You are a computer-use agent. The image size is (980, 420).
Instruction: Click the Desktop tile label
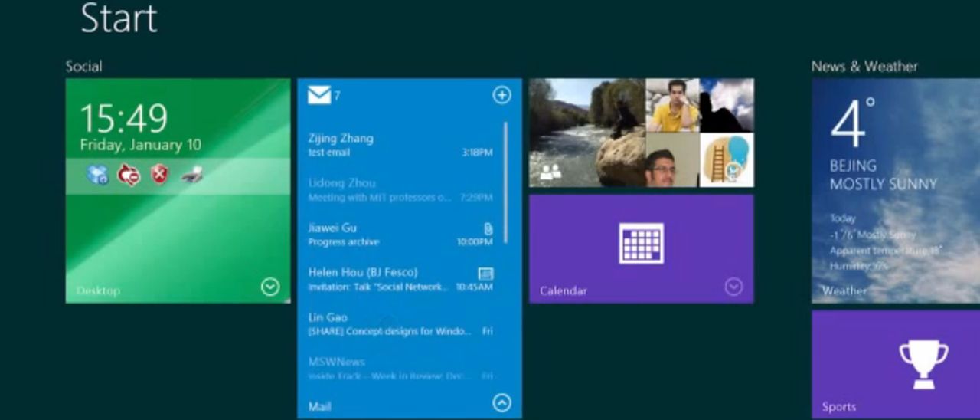(x=98, y=290)
